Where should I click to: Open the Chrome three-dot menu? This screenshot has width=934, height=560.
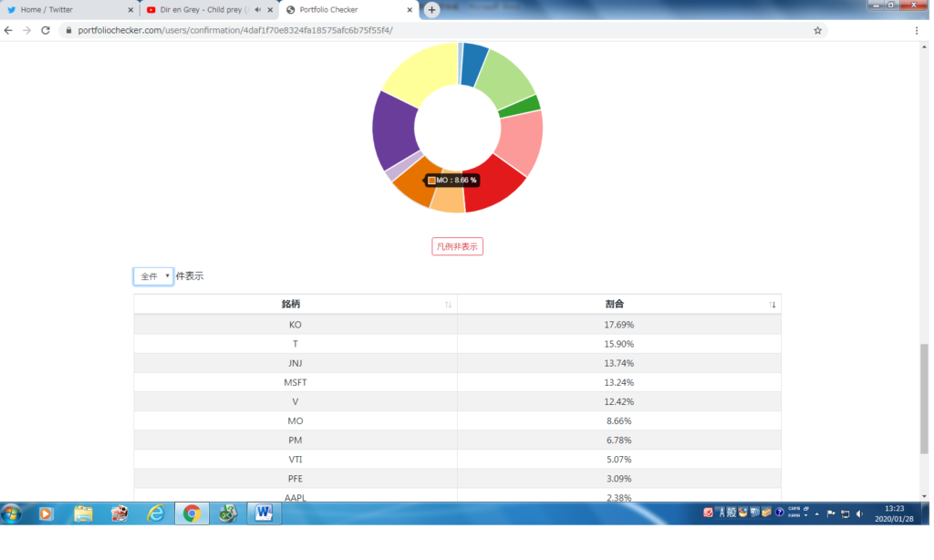pos(917,30)
